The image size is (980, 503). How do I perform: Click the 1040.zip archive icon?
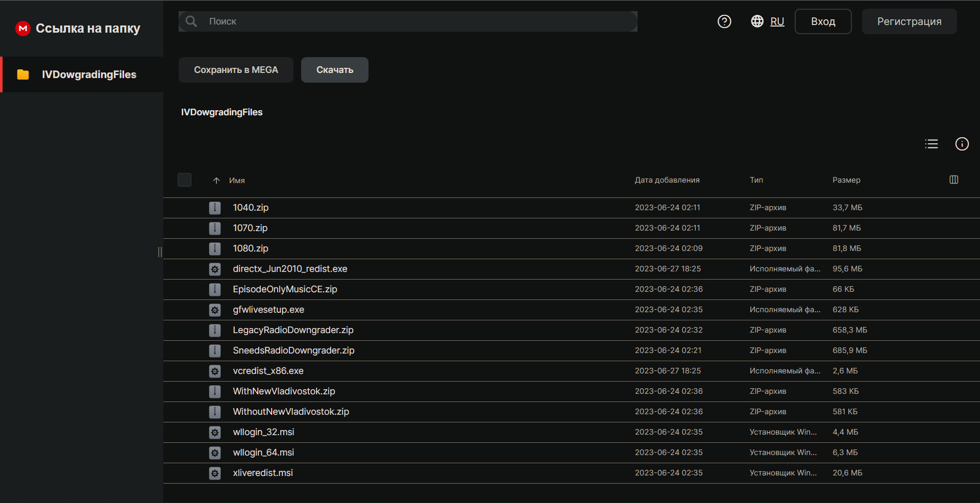[215, 208]
